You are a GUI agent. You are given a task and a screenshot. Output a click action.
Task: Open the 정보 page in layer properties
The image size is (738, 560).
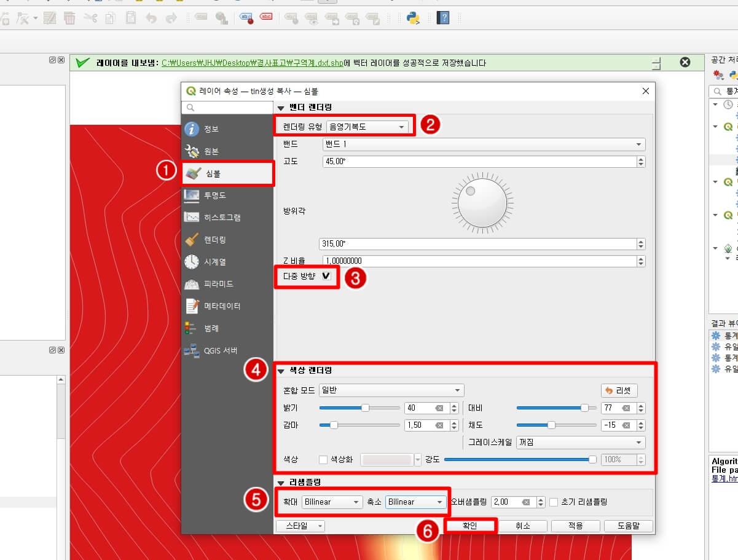pyautogui.click(x=227, y=129)
